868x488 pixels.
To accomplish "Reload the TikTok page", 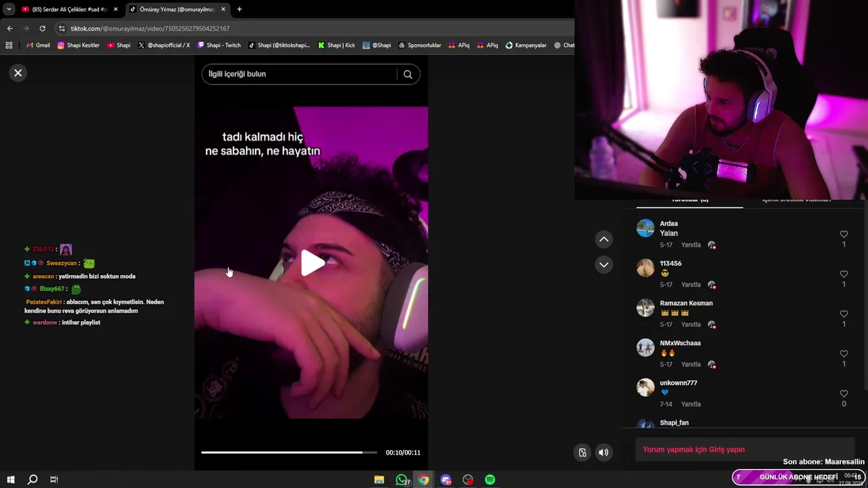I will [42, 28].
